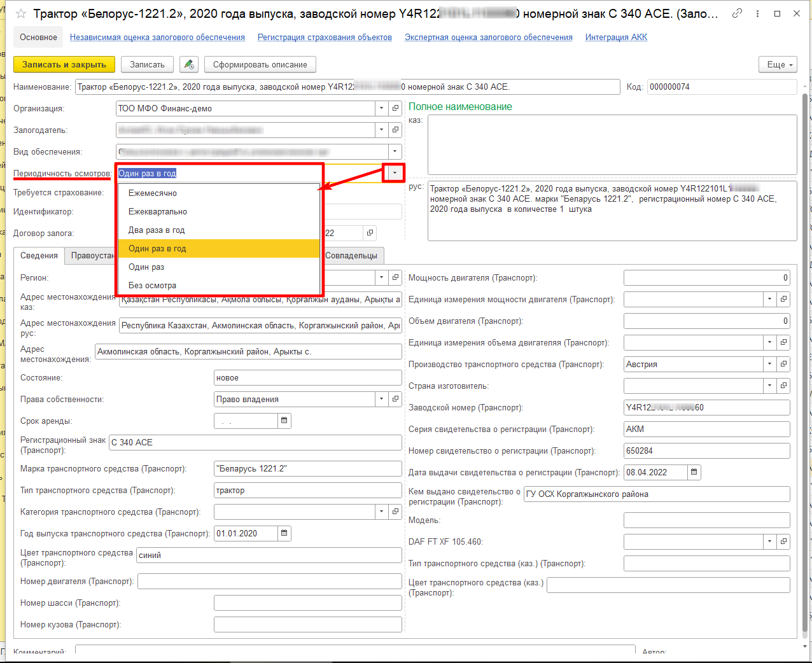Open the Права собственности open-form icon
The image size is (812, 663).
(x=395, y=399)
